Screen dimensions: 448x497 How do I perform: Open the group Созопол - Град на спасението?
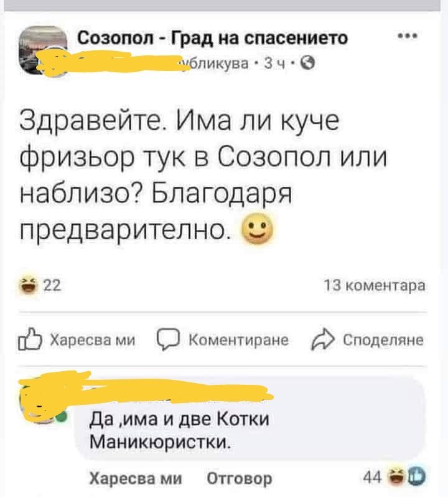point(213,39)
